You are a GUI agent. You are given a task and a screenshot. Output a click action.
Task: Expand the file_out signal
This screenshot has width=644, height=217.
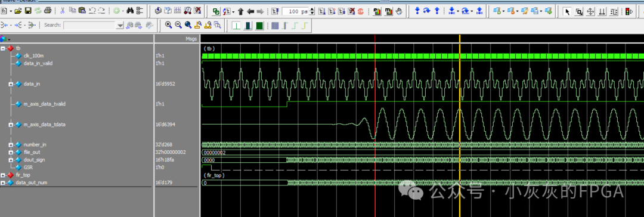point(11,152)
